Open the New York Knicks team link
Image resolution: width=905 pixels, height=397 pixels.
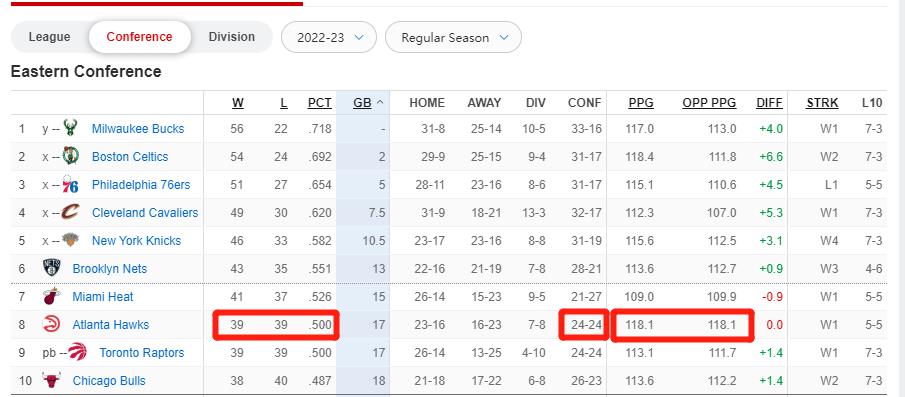coord(136,241)
